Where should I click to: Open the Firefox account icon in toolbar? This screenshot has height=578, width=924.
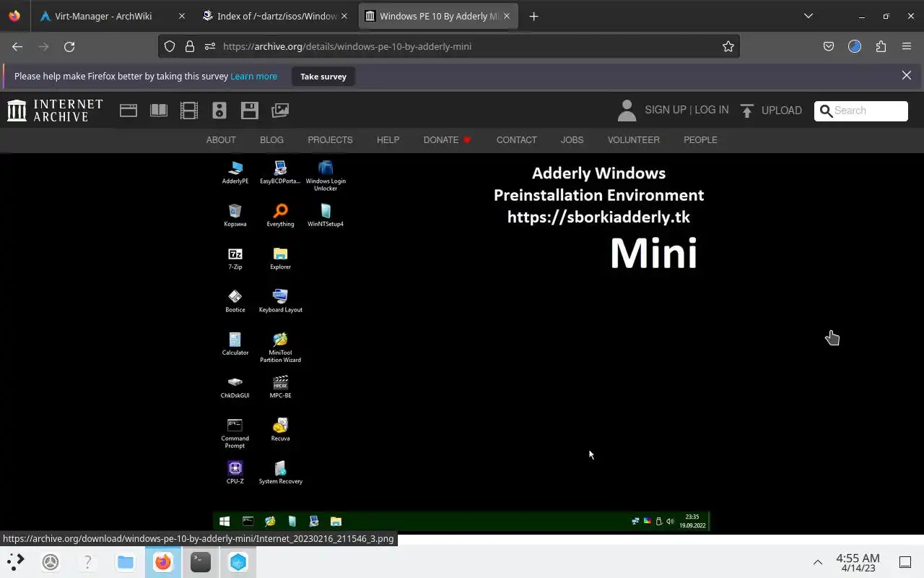pos(855,46)
